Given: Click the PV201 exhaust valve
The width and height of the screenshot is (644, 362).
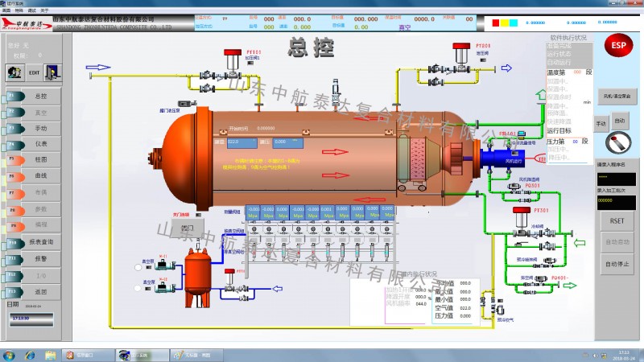Looking at the screenshot, I should pos(460,58).
